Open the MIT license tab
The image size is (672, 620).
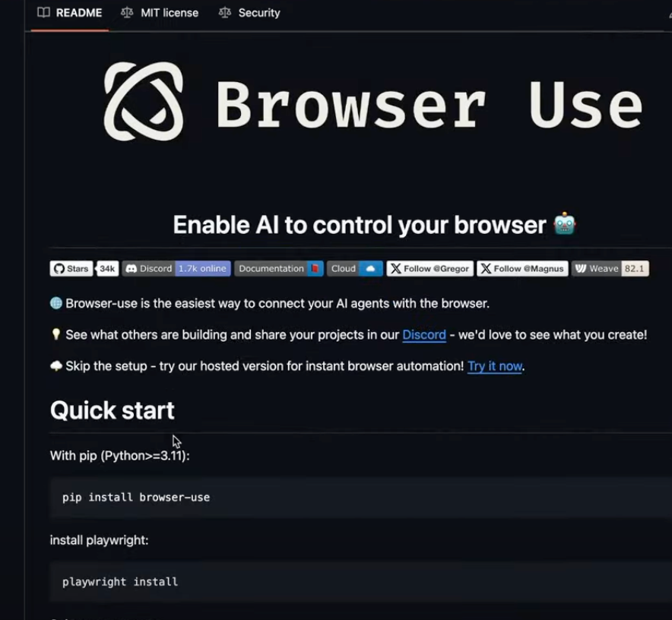[x=160, y=13]
